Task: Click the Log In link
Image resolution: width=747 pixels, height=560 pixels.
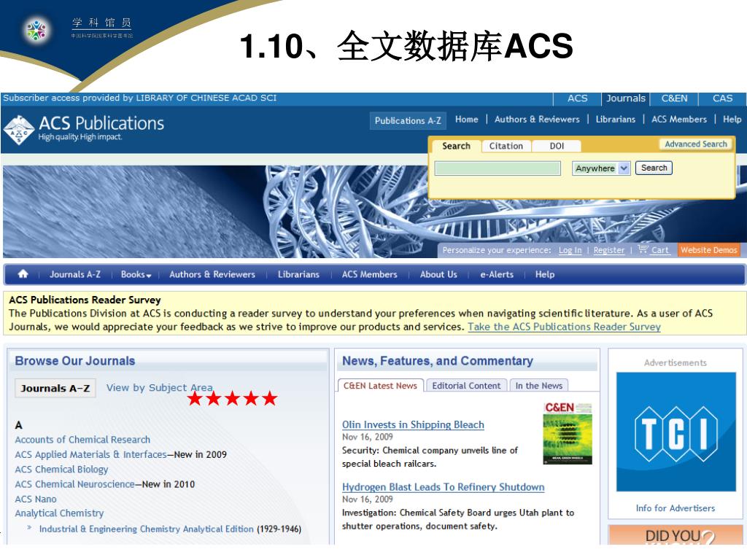Action: pos(570,250)
